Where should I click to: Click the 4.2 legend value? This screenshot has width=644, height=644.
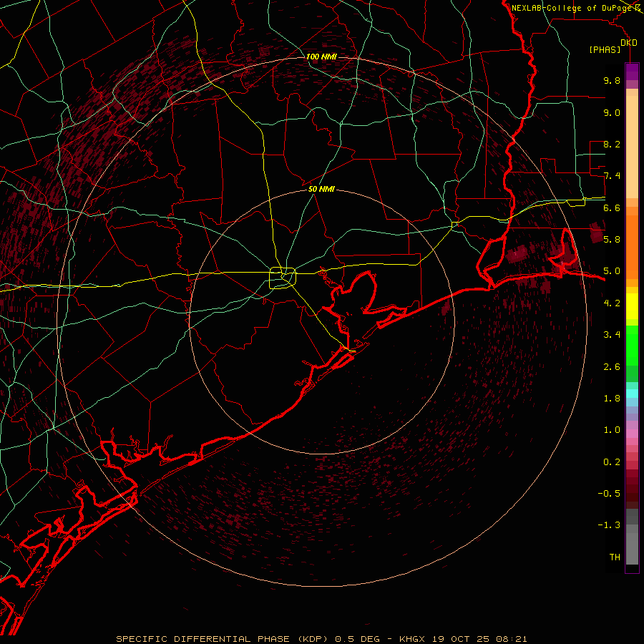coord(612,303)
